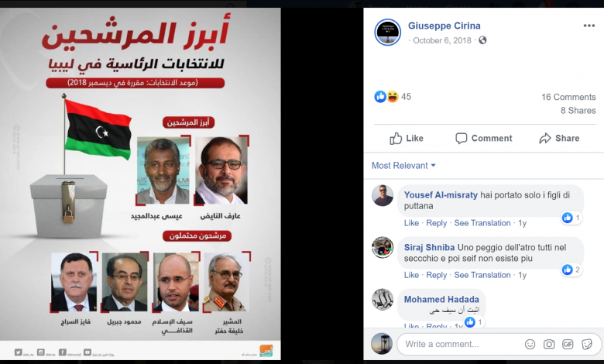Open the emoji picker in comment box

(x=530, y=344)
